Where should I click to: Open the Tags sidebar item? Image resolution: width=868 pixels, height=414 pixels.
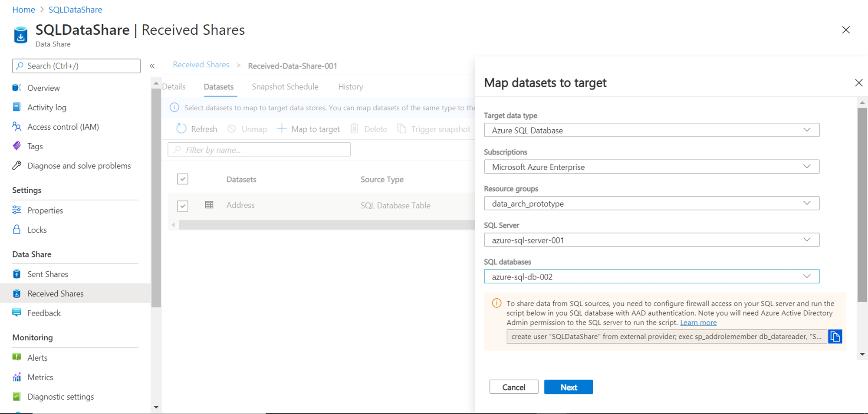(35, 146)
